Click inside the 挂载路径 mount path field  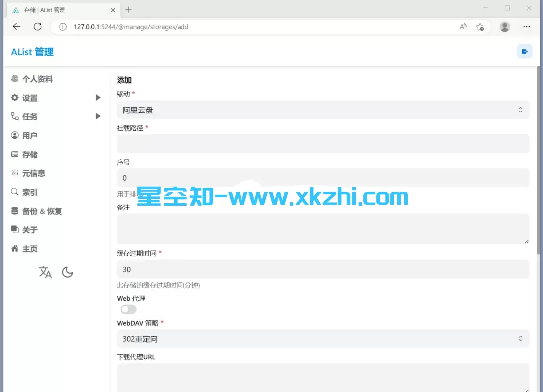pos(323,143)
